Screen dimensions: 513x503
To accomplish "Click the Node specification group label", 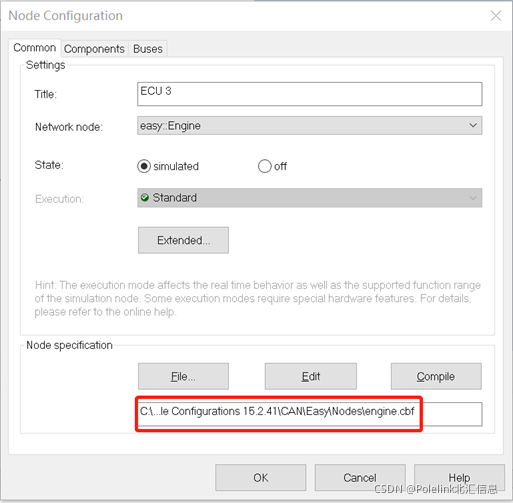I will (x=69, y=345).
